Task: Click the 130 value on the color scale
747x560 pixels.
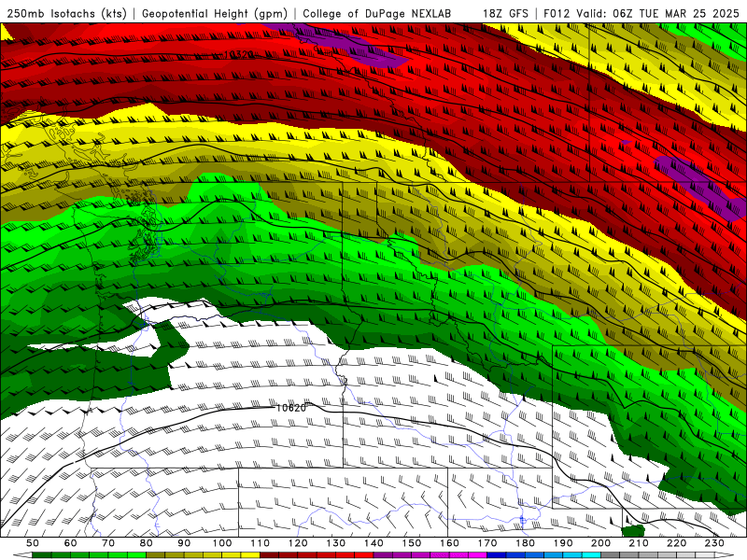Action: tap(336, 543)
